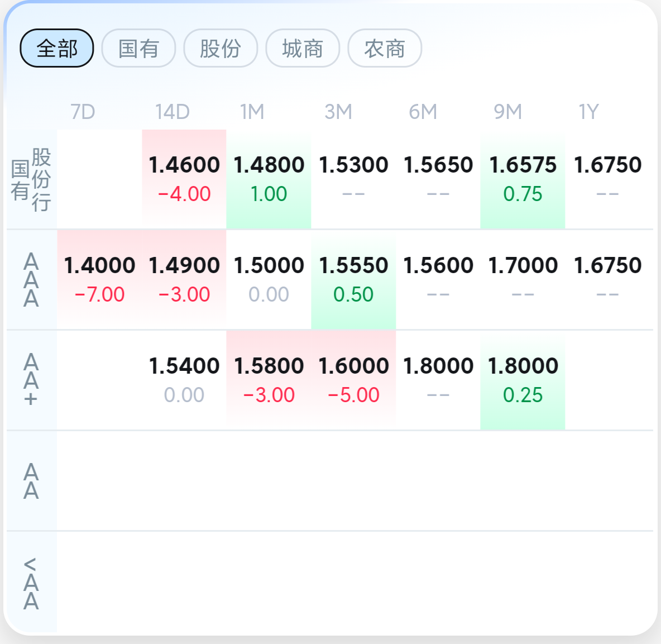This screenshot has height=644, width=661.
Task: Click the 7D column header
Action: click(83, 112)
